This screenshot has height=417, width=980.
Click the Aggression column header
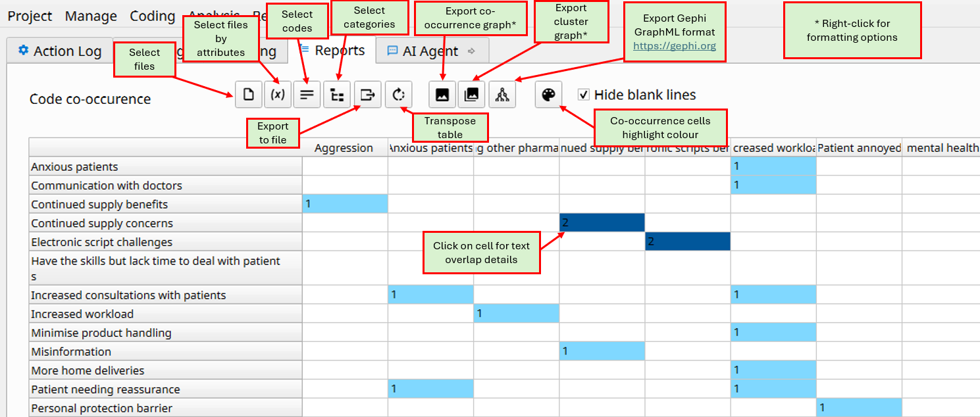click(345, 148)
